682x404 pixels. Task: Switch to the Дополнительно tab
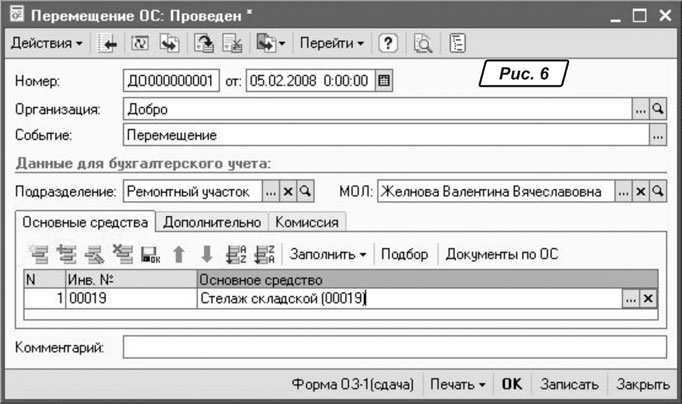click(x=211, y=222)
